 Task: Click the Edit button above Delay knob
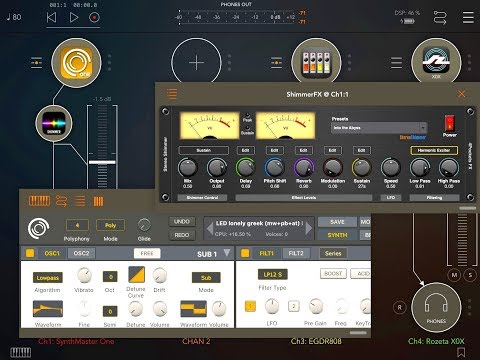246,150
